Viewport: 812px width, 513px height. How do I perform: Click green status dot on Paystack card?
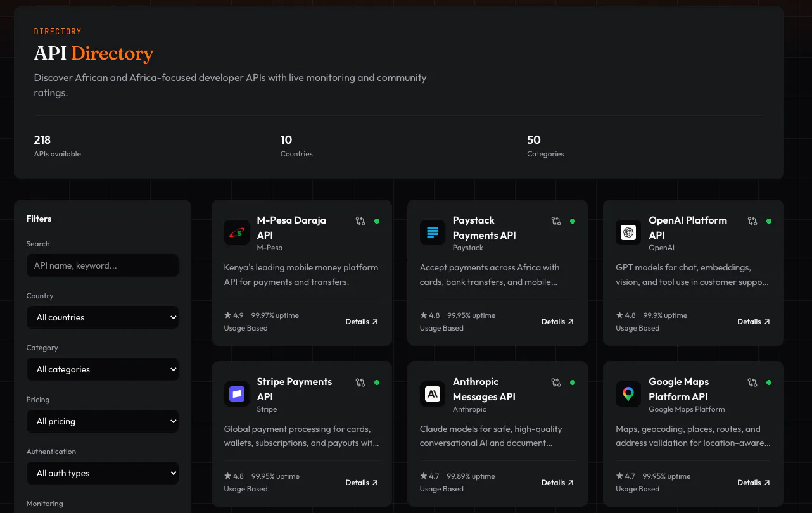coord(573,221)
